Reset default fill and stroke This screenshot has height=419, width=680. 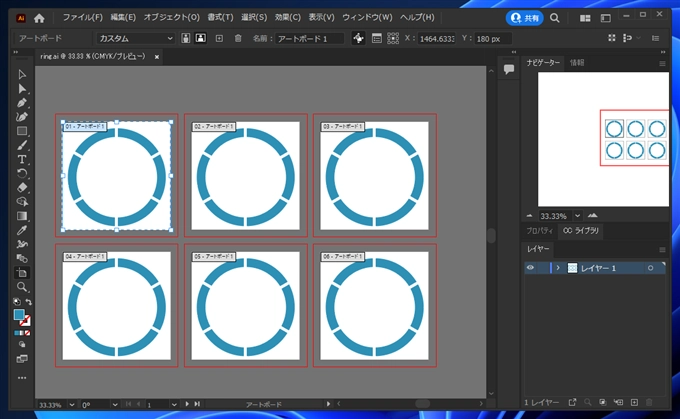[x=16, y=301]
